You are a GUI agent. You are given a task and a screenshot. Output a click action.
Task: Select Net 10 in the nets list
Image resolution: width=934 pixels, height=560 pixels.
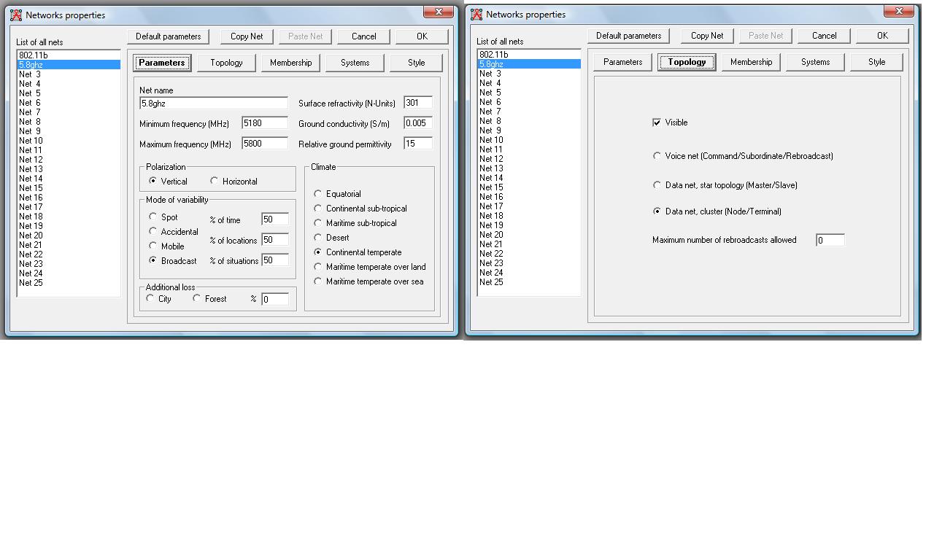click(x=31, y=140)
